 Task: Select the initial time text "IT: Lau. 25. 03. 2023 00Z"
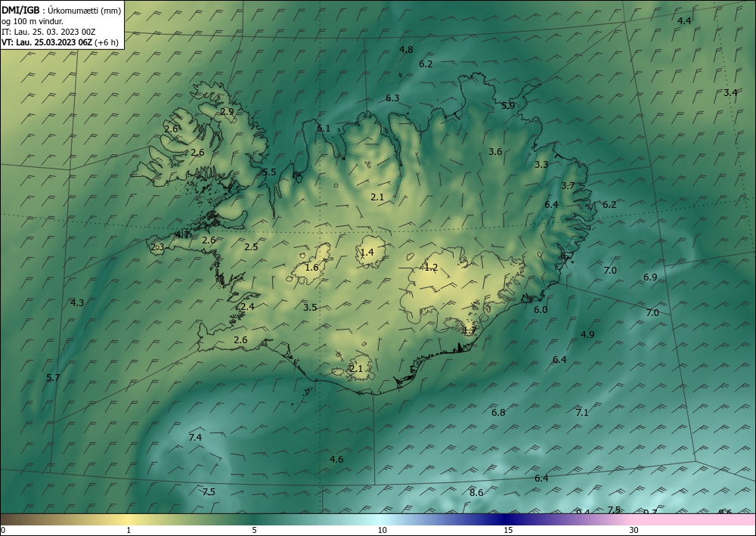click(48, 32)
